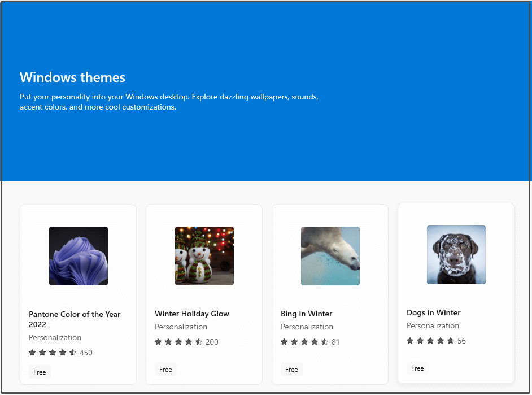Click the star rating showing 450 reviews

[x=60, y=353]
